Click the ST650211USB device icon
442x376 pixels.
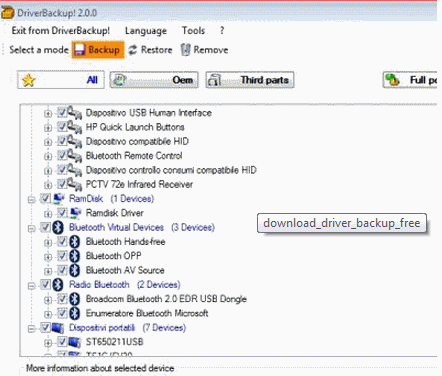[x=75, y=342]
